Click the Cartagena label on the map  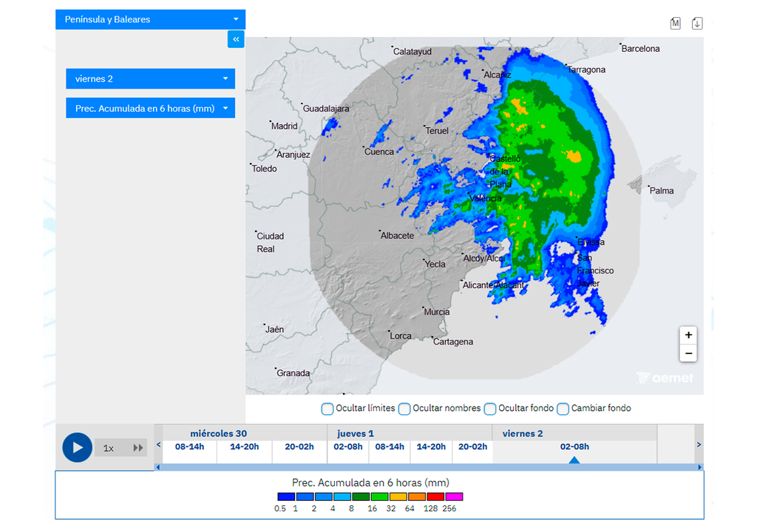[453, 342]
